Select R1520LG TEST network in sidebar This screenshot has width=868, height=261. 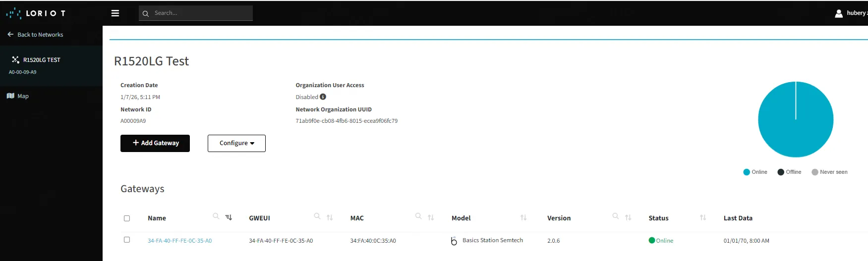click(41, 60)
